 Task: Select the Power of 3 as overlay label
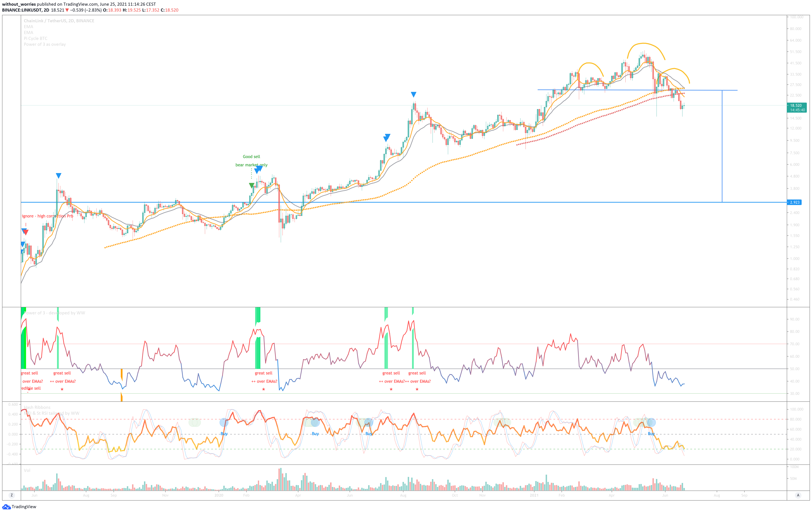(x=45, y=45)
